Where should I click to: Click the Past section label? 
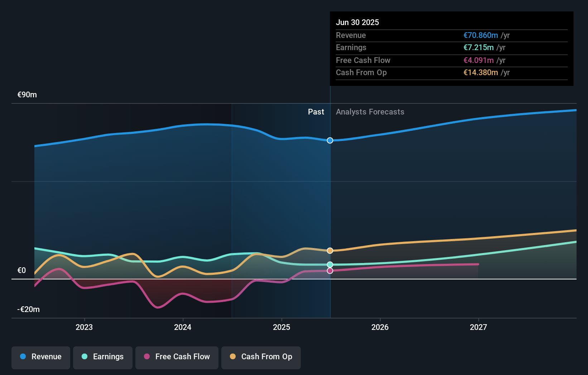[x=316, y=112]
